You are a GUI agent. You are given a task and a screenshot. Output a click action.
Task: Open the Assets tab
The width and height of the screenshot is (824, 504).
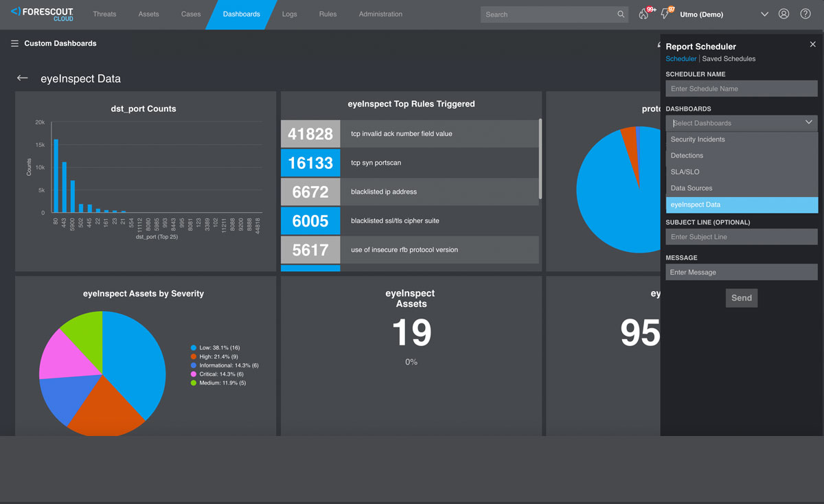(148, 14)
